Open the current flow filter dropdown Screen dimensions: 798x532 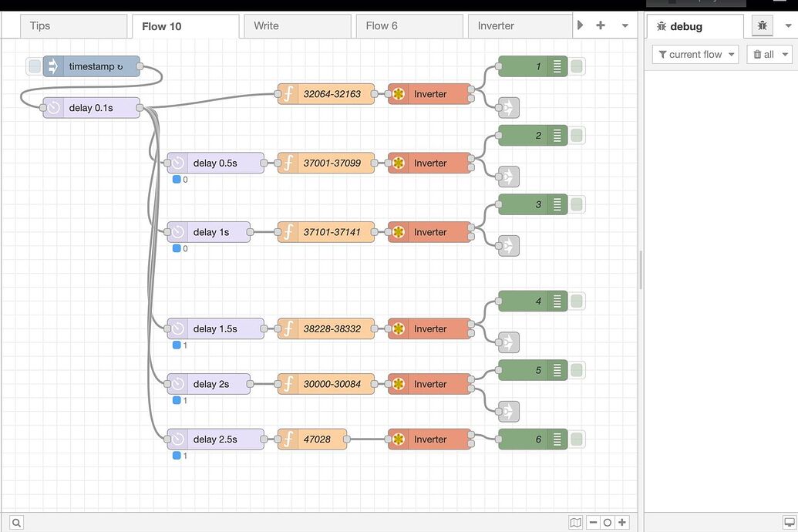[x=695, y=55]
